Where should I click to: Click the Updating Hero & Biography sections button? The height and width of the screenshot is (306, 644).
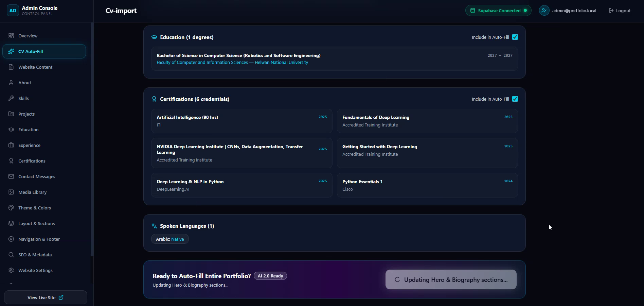(451, 279)
